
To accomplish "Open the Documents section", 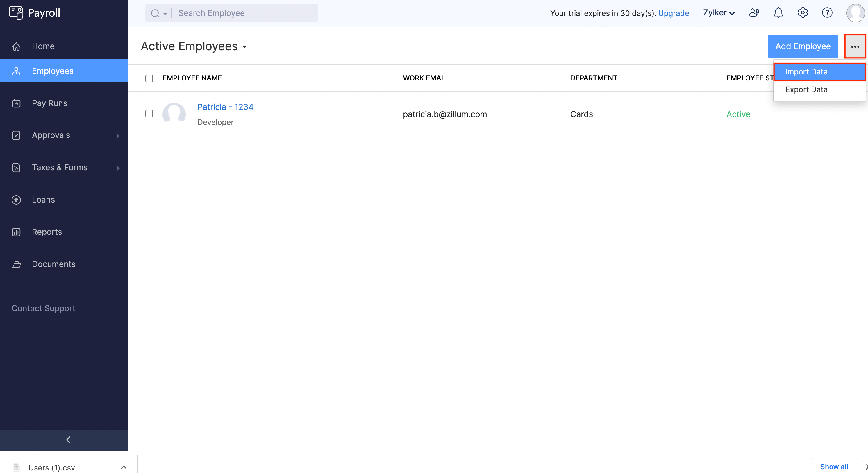I will 53,264.
